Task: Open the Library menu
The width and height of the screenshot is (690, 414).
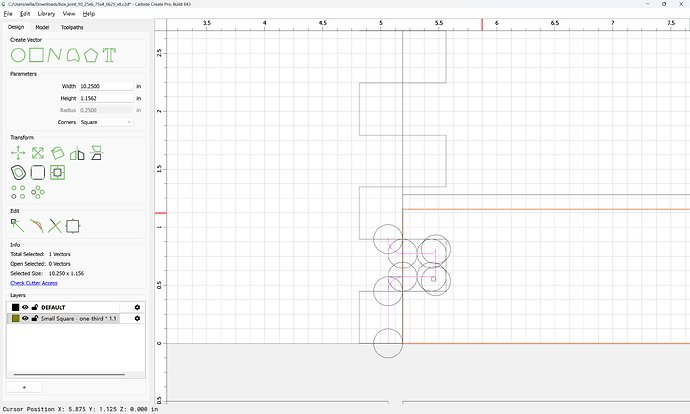Action: (46, 14)
